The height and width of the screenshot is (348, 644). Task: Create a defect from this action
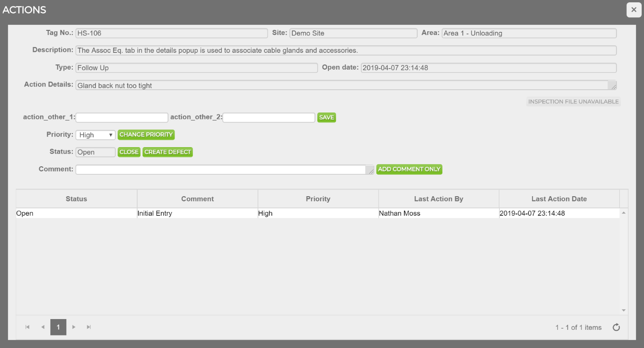(x=168, y=152)
